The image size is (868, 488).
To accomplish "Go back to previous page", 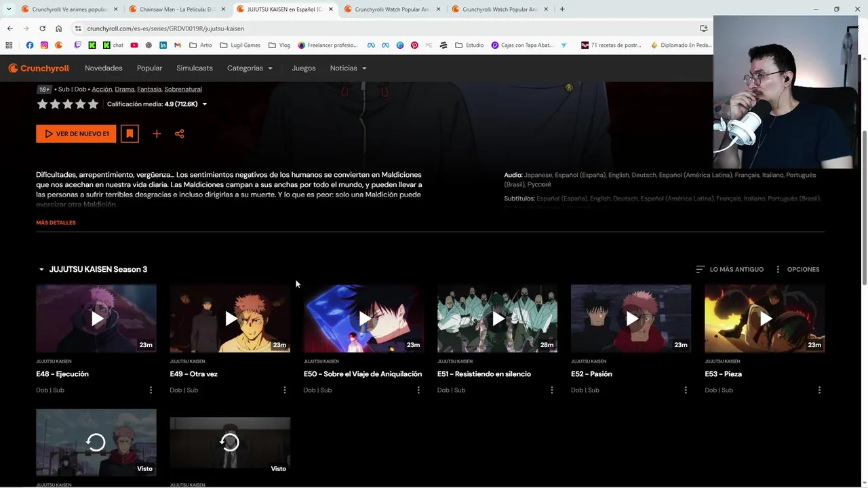I will click(x=9, y=28).
